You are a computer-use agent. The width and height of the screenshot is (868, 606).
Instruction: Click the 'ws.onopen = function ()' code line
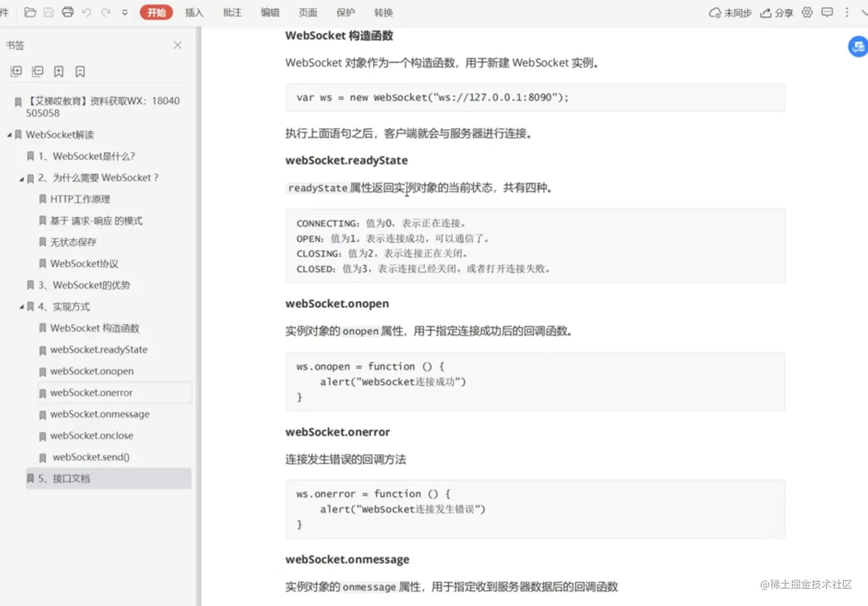370,366
